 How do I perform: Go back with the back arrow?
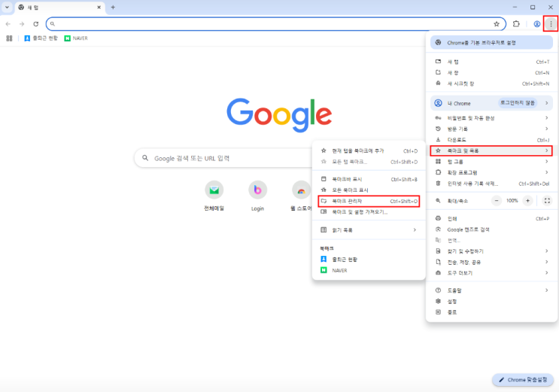pyautogui.click(x=8, y=24)
